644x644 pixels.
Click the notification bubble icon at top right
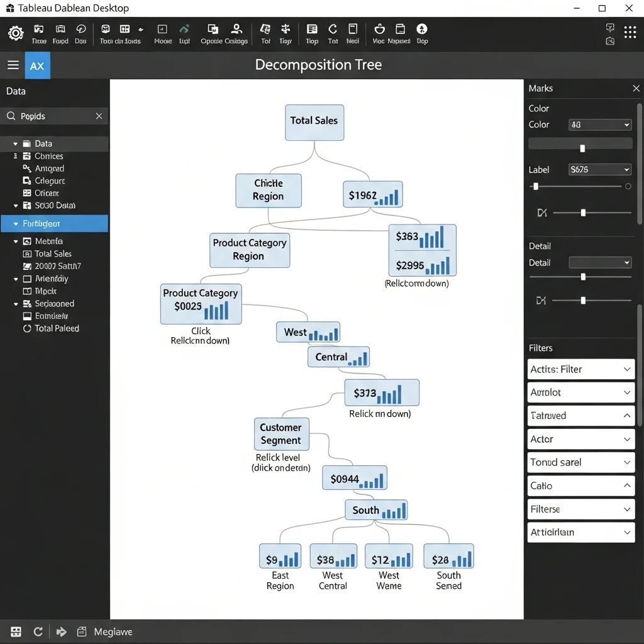tap(609, 28)
